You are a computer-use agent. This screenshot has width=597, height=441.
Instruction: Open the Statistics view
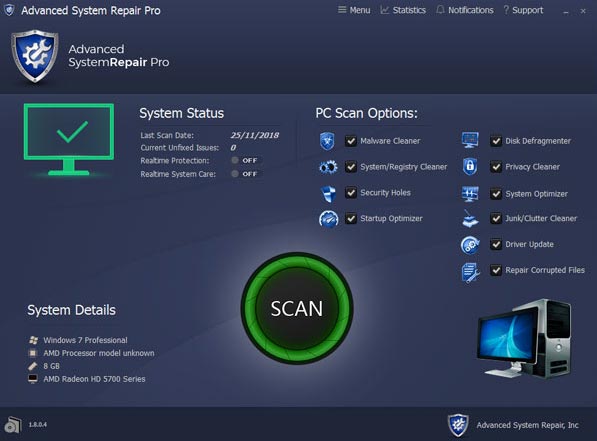coord(403,10)
